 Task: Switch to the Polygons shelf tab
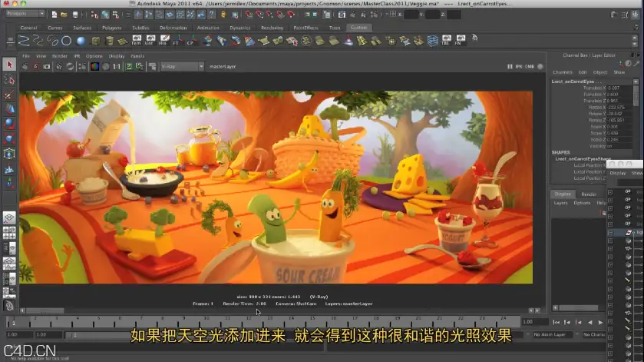tap(112, 28)
